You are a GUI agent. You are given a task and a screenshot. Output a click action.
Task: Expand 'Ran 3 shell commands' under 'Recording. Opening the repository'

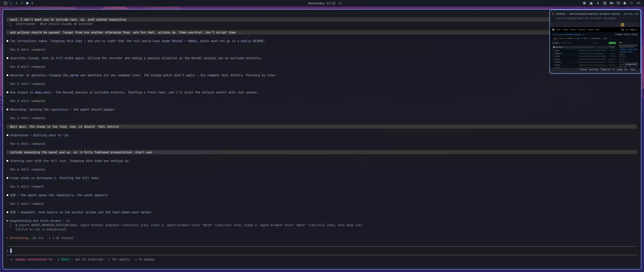(x=27, y=118)
